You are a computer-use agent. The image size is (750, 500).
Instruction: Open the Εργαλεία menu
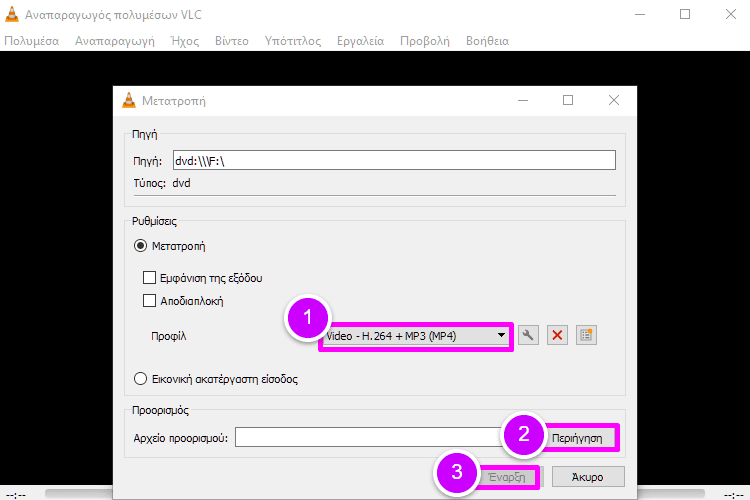(360, 41)
